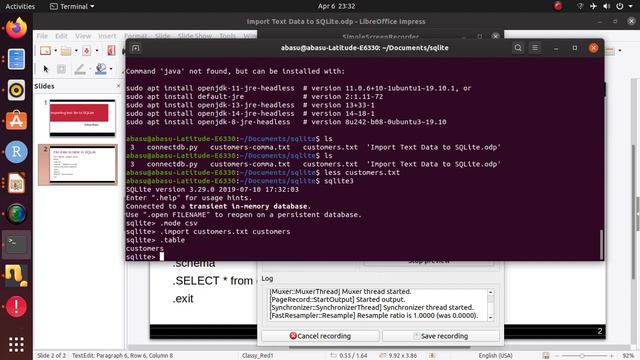Select slide 2 thumbnail
The height and width of the screenshot is (360, 640).
(82, 164)
